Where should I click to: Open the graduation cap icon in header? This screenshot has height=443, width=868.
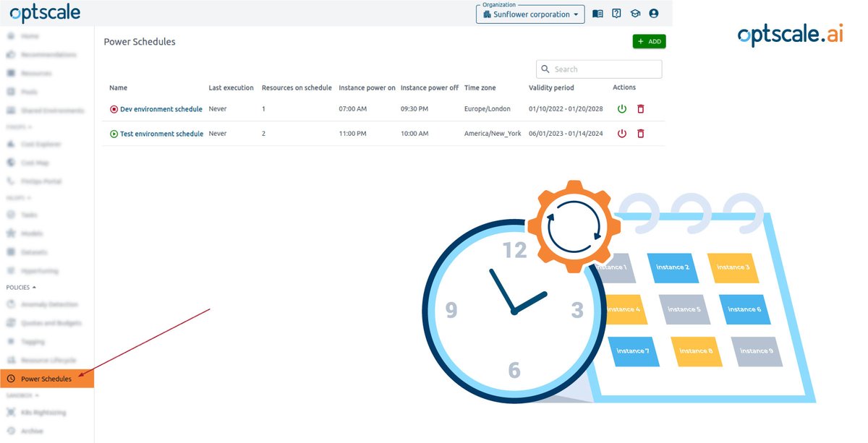pyautogui.click(x=635, y=14)
